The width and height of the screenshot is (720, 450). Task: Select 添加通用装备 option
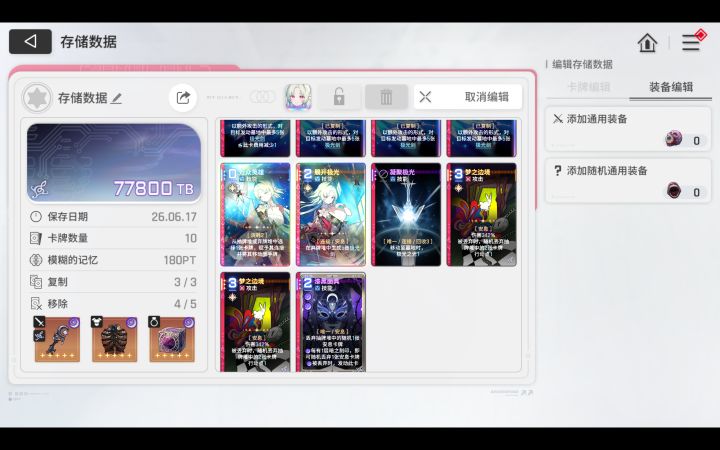point(628,129)
